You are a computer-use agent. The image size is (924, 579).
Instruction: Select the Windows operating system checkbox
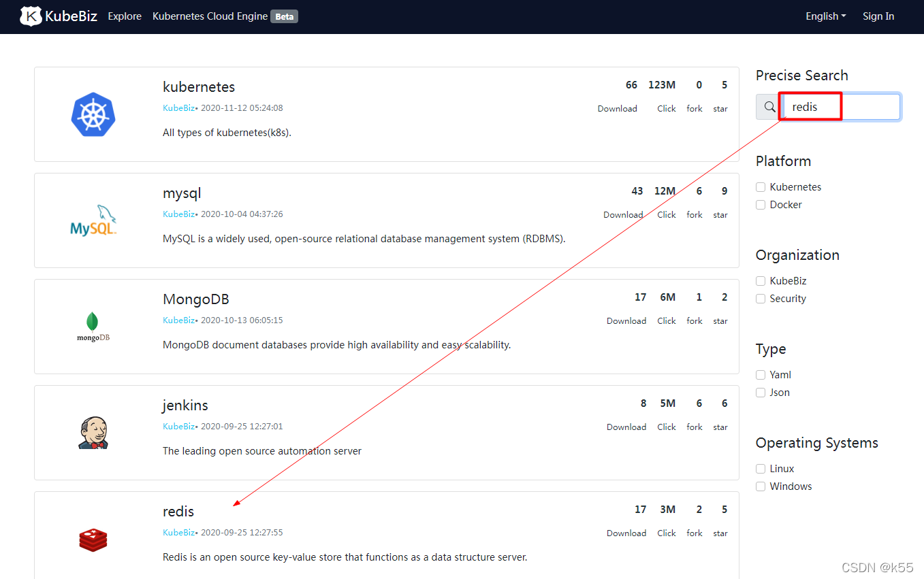point(761,486)
